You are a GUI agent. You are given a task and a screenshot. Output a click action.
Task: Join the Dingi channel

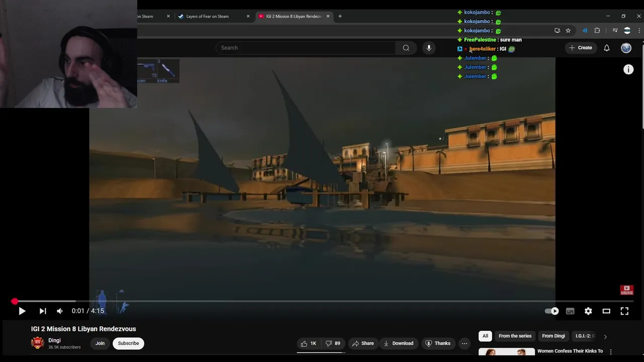(x=100, y=343)
